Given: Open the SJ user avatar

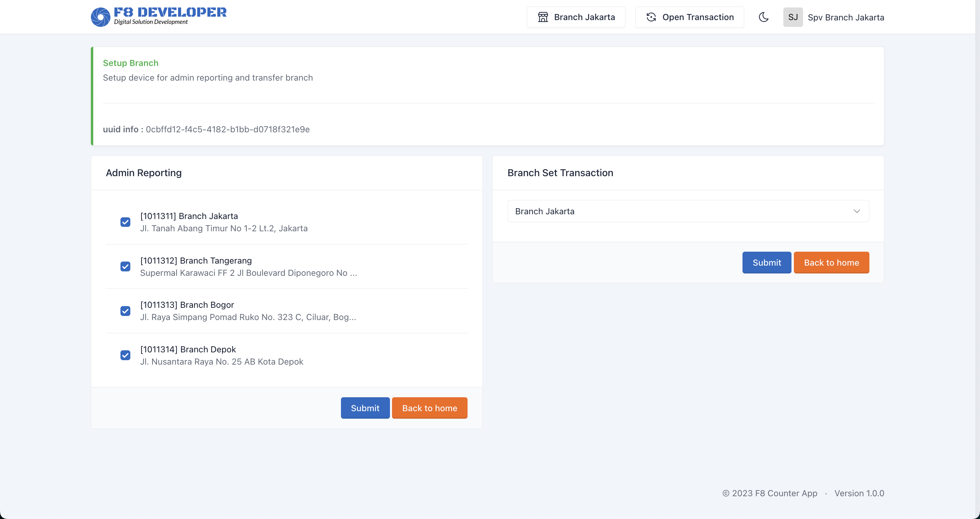Looking at the screenshot, I should (x=793, y=17).
